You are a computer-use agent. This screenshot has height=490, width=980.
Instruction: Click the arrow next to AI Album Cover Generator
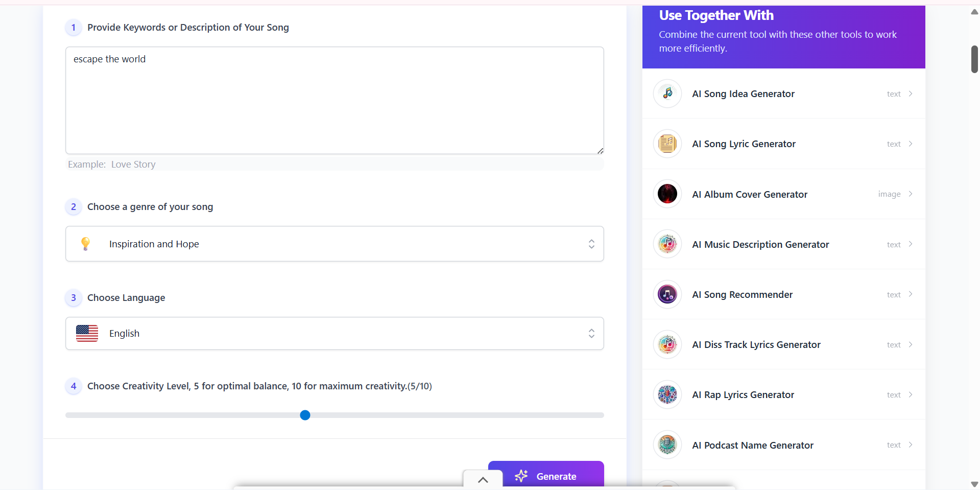911,194
